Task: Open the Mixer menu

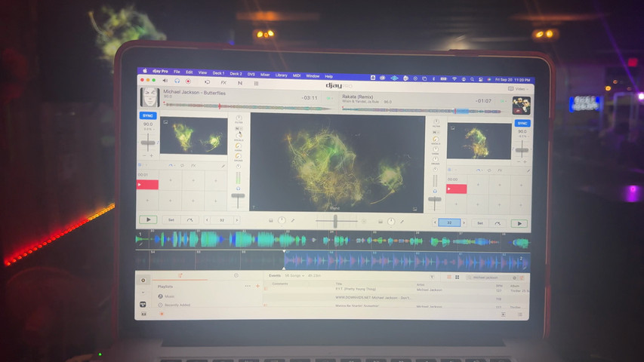Action: tap(265, 75)
